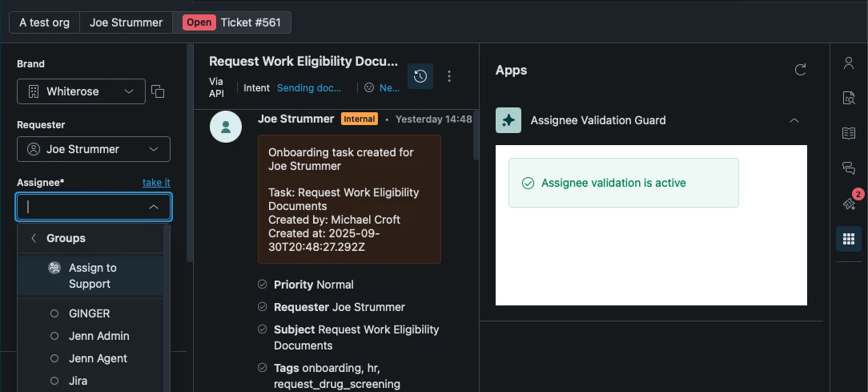Image resolution: width=868 pixels, height=392 pixels.
Task: Open the user profile sidebar icon
Action: (x=848, y=63)
